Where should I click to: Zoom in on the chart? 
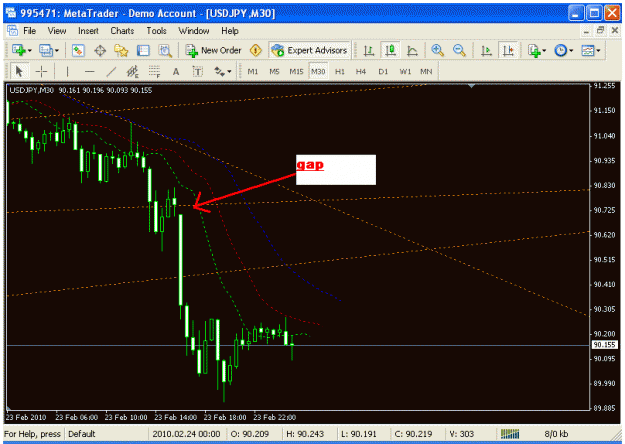(438, 50)
